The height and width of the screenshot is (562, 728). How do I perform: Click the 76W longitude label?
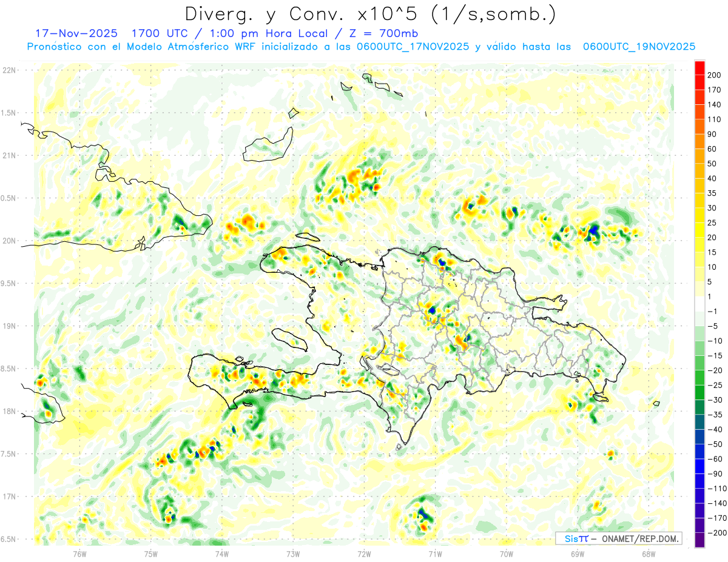point(80,554)
